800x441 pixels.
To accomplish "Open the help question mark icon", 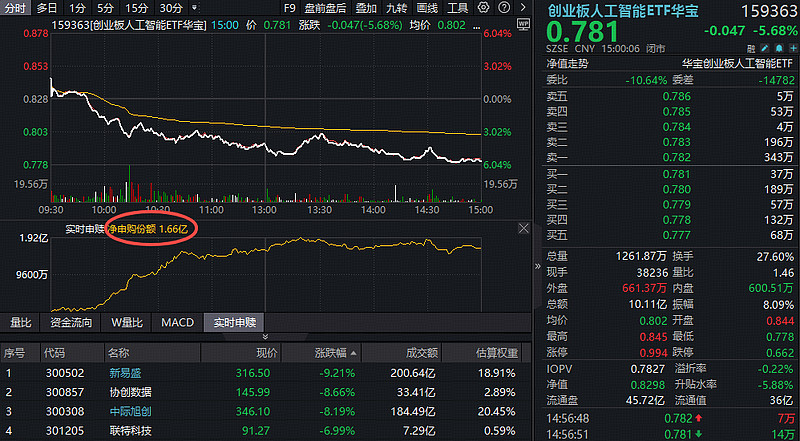I will tap(504, 8).
